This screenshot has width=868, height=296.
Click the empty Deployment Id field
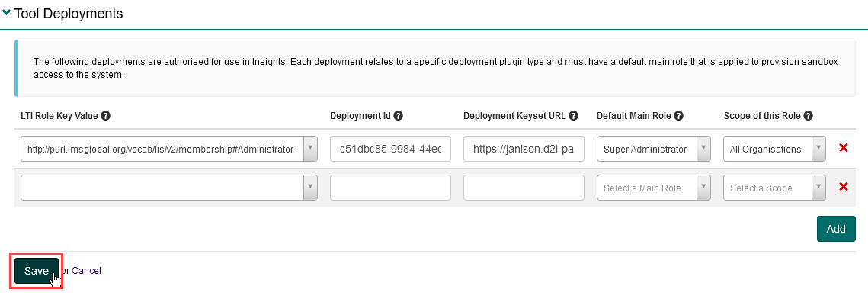tap(390, 188)
